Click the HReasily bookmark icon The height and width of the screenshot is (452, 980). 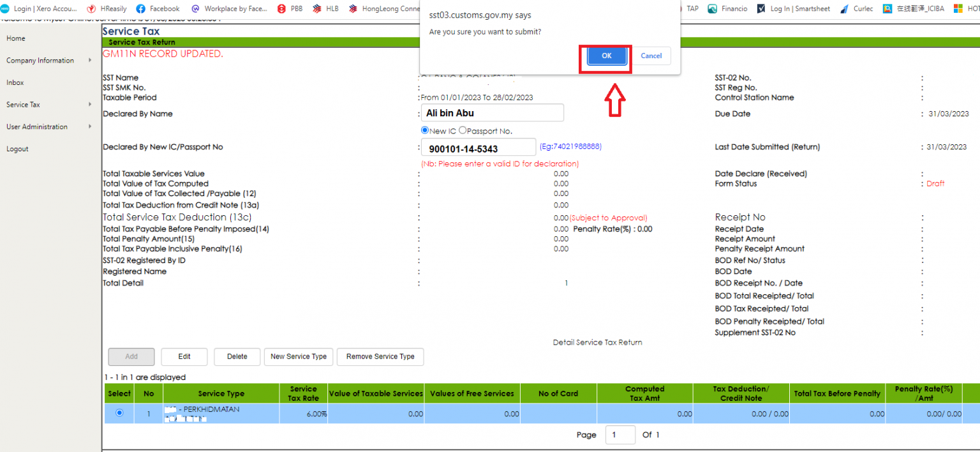91,9
